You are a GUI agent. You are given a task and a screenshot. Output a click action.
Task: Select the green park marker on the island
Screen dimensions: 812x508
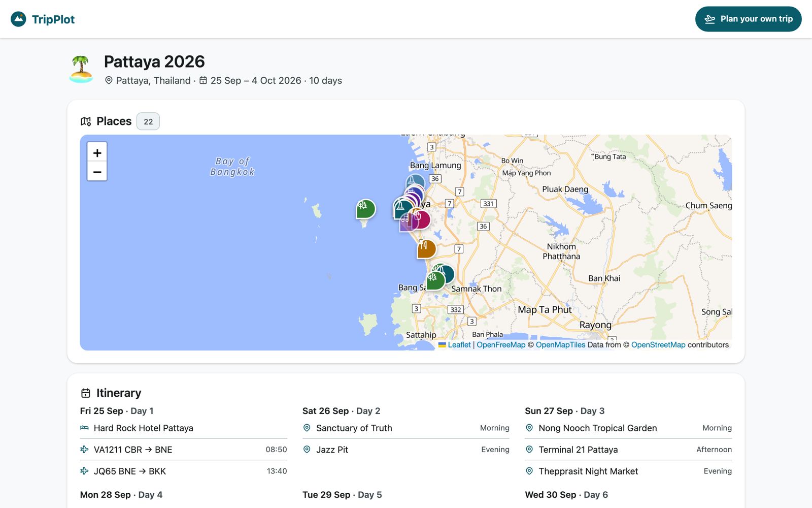(x=365, y=209)
